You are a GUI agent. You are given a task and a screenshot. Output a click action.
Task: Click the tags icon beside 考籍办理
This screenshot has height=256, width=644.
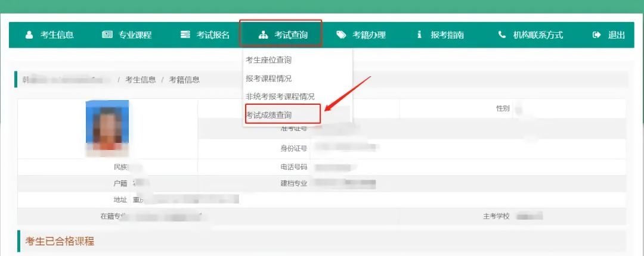coord(341,35)
